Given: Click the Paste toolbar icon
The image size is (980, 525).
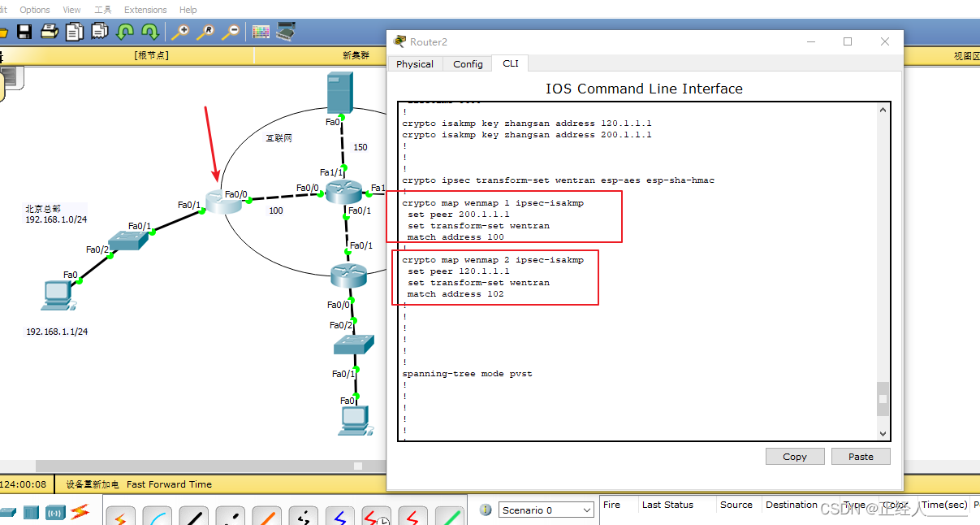Looking at the screenshot, I should [100, 32].
